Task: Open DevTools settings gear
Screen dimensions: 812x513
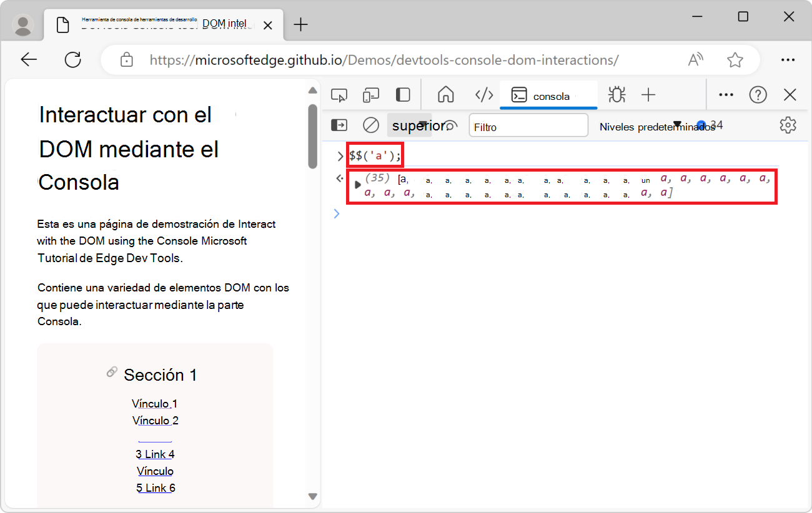Action: (x=788, y=125)
